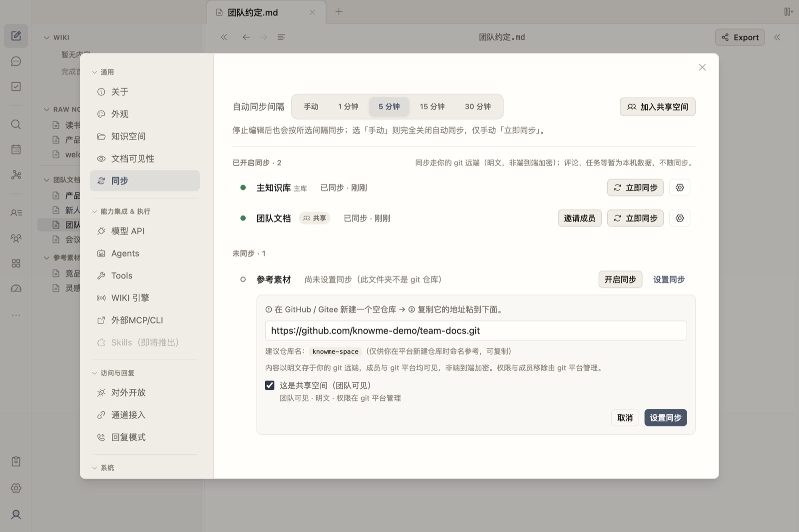Image resolution: width=799 pixels, height=532 pixels.
Task: Click the Export button
Action: click(740, 37)
